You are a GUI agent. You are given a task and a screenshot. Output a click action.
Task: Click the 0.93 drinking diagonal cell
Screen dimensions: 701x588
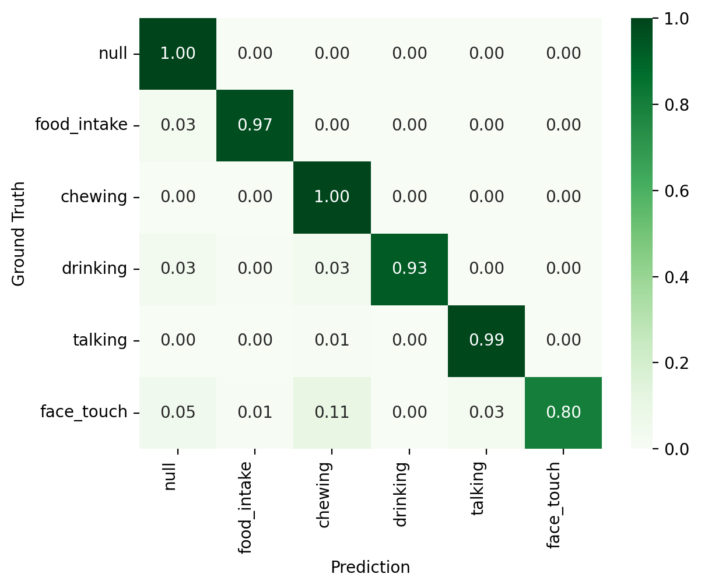(409, 269)
